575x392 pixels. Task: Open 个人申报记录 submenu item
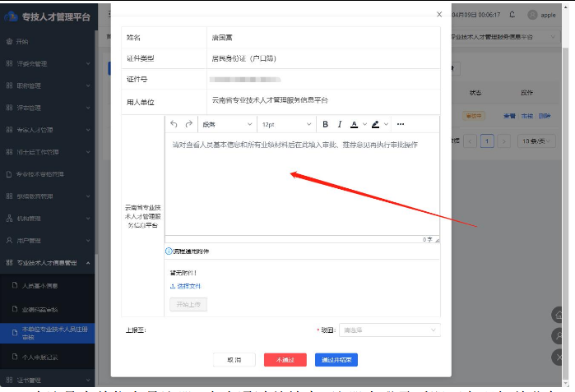48,357
